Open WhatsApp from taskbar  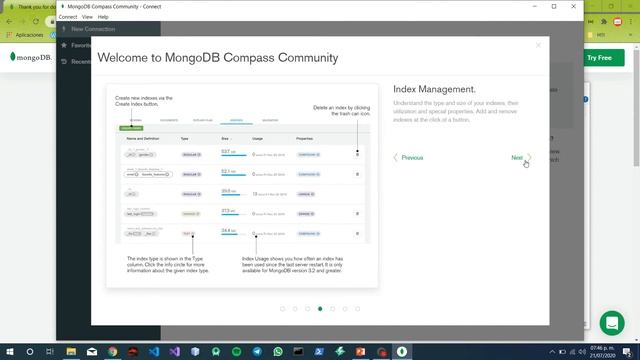(278, 351)
